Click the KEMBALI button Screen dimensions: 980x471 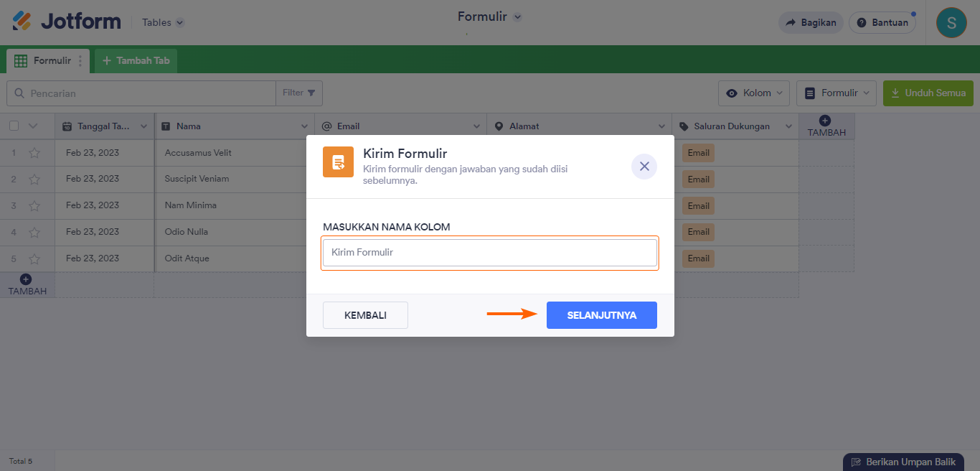coord(365,315)
